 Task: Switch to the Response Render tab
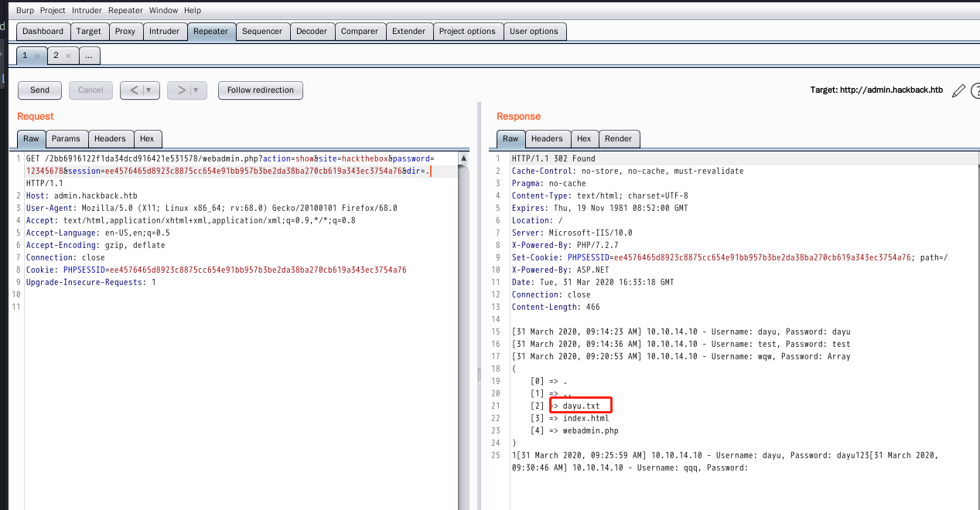click(x=618, y=139)
